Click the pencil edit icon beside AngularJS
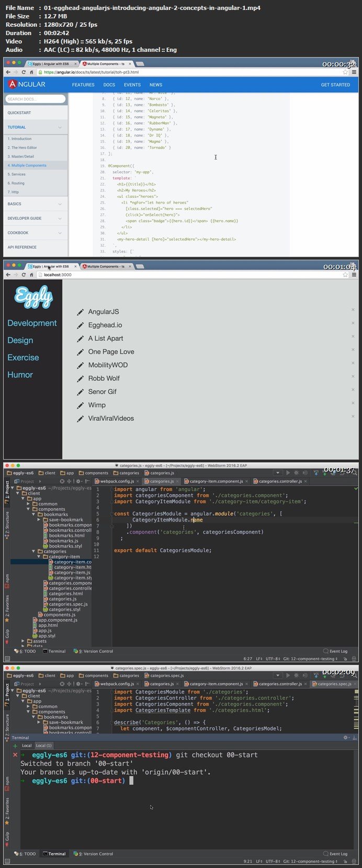The width and height of the screenshot is (362, 868). [81, 312]
